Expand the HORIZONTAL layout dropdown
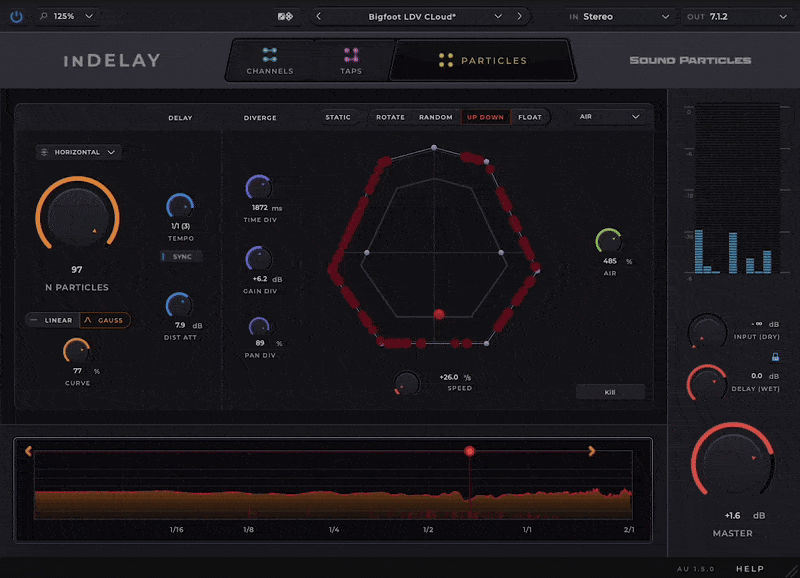Image resolution: width=800 pixels, height=578 pixels. 79,152
